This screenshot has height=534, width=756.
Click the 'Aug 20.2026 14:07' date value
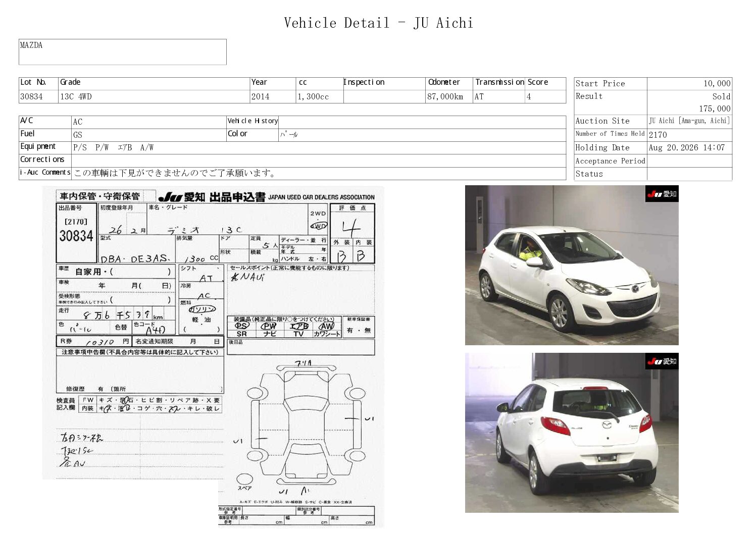(x=687, y=148)
